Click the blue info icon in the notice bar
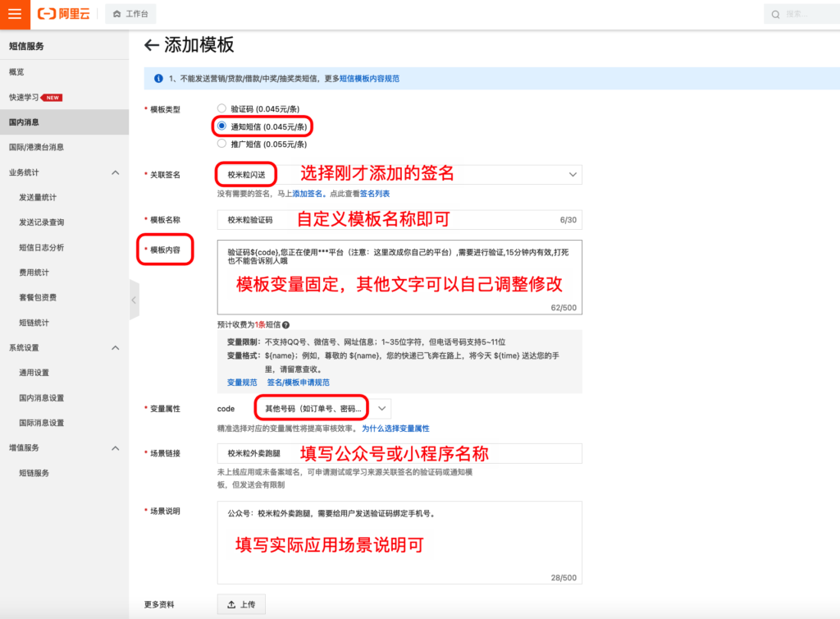This screenshot has width=840, height=619. pos(157,76)
